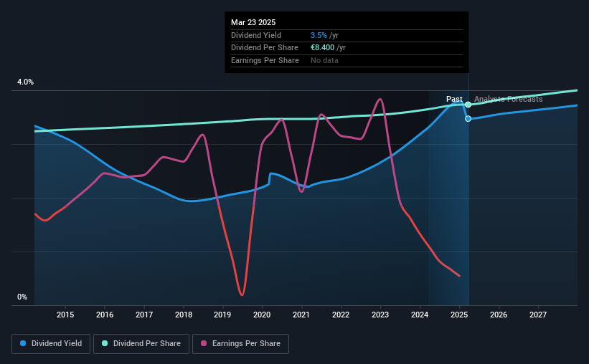589x364 pixels.
Task: Toggle the Dividend Yield legend button
Action: point(51,344)
